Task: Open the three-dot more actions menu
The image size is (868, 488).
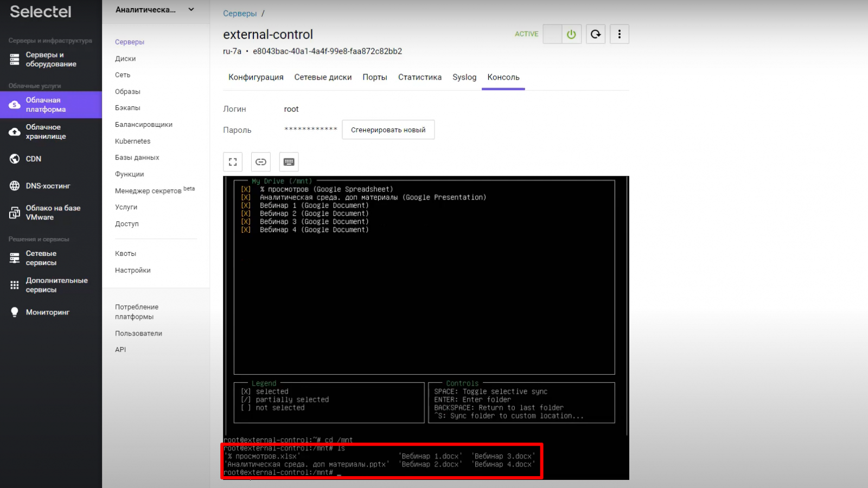Action: click(620, 34)
